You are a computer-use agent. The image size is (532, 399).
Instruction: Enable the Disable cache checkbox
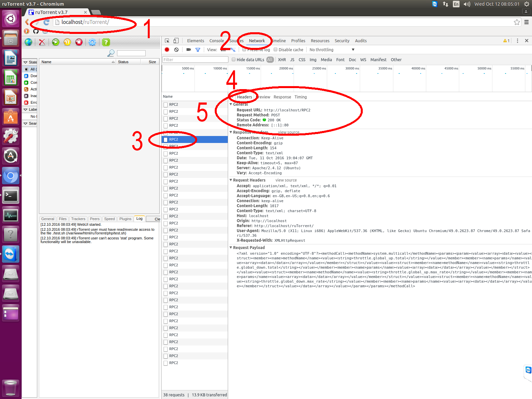275,50
